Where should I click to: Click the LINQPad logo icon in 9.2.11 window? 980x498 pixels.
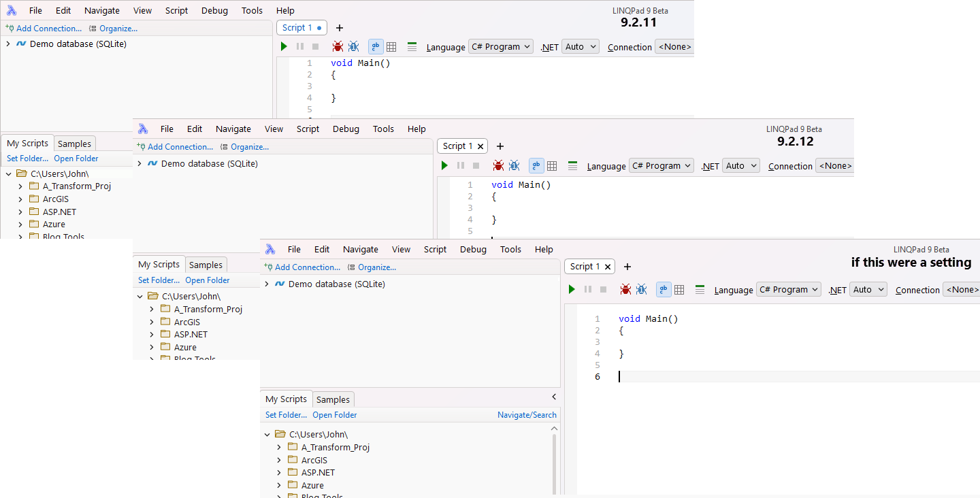click(12, 10)
